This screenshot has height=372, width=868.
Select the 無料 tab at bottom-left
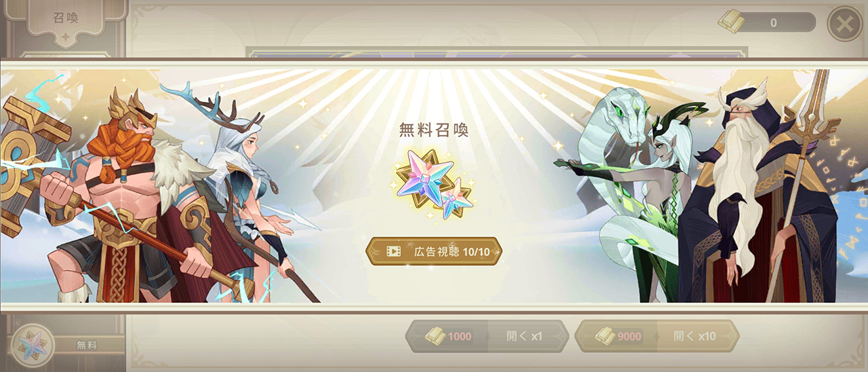pyautogui.click(x=87, y=345)
